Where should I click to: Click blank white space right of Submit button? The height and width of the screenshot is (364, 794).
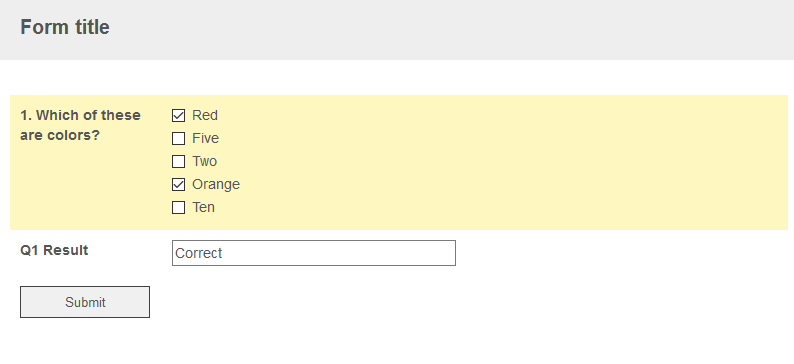(x=456, y=302)
